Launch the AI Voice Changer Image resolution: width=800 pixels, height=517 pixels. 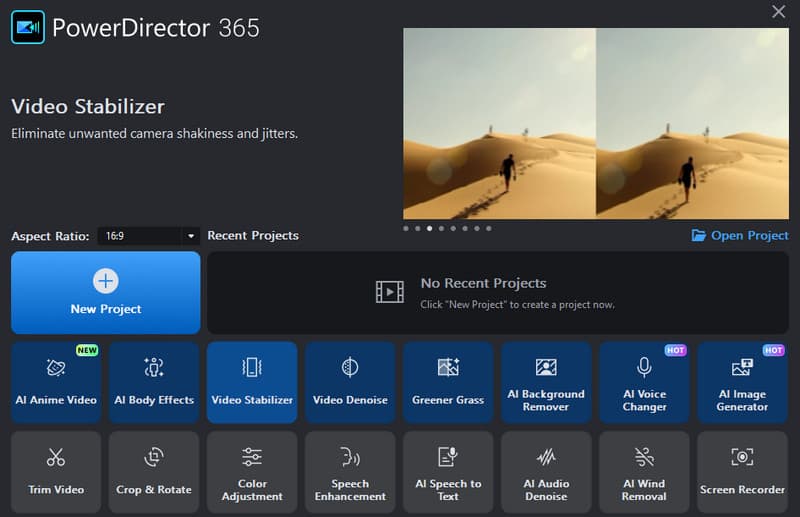(644, 382)
